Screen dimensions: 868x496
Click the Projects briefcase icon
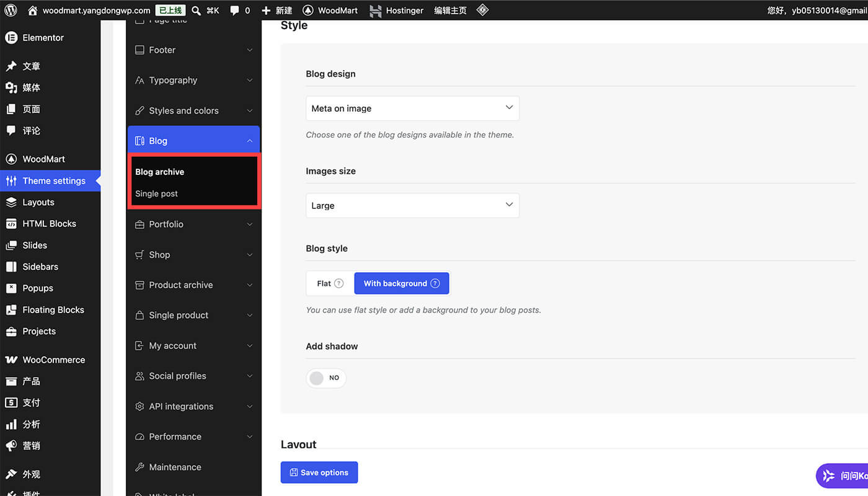(11, 332)
